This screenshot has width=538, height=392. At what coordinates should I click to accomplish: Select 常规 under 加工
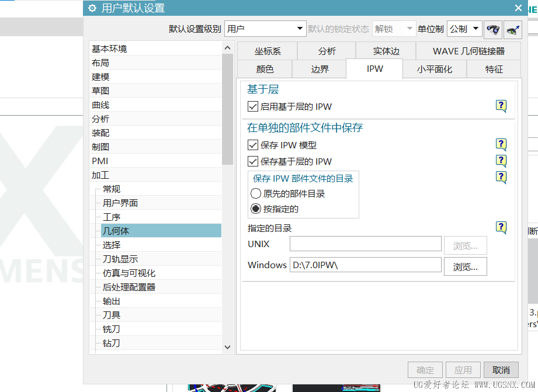pos(161,189)
